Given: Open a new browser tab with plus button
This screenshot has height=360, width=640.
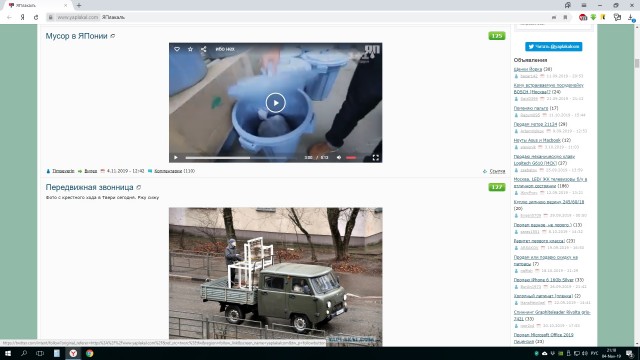Looking at the screenshot, I should point(79,5).
